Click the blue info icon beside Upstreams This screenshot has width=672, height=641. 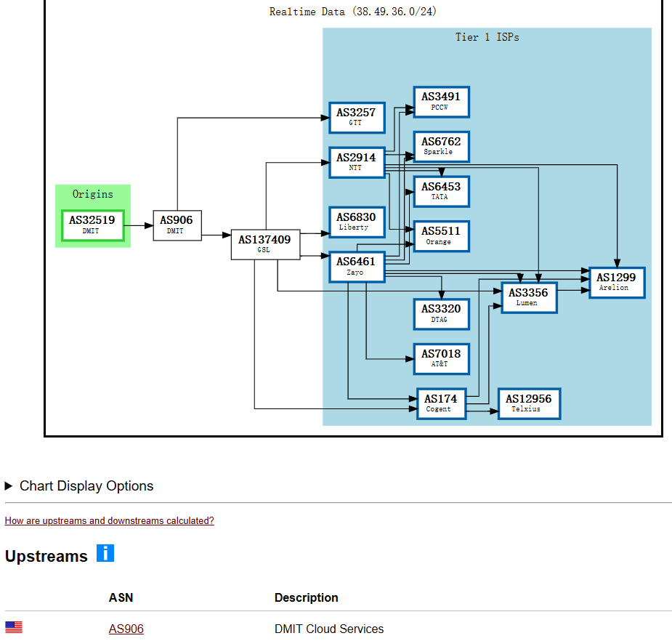click(105, 553)
